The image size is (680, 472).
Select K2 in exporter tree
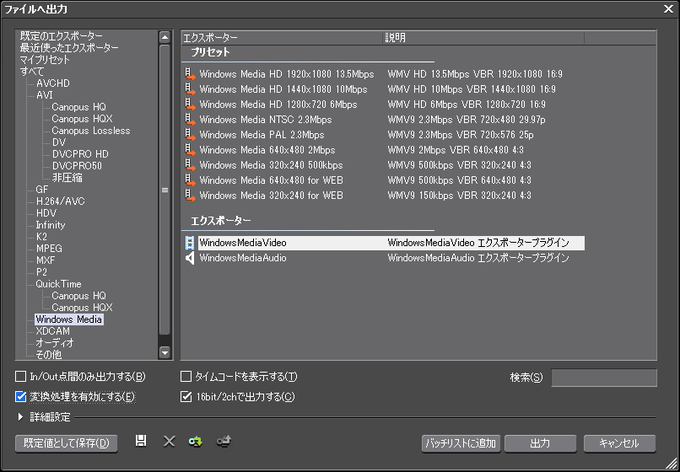pos(42,237)
